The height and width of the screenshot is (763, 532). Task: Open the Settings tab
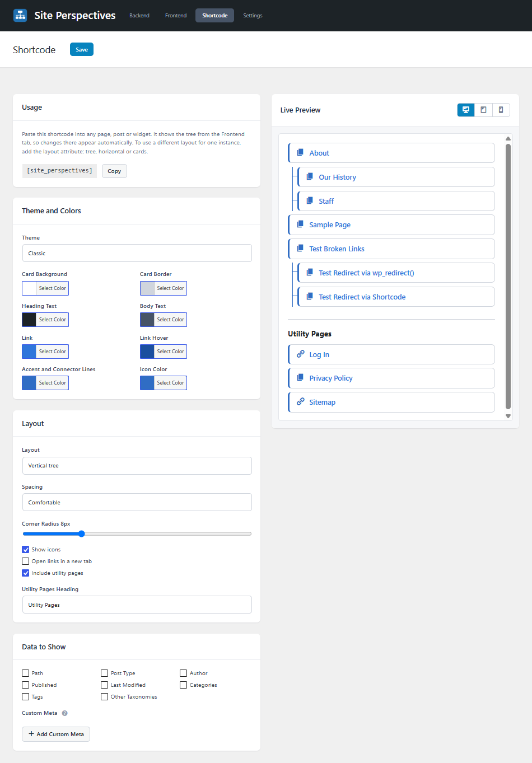(x=253, y=16)
